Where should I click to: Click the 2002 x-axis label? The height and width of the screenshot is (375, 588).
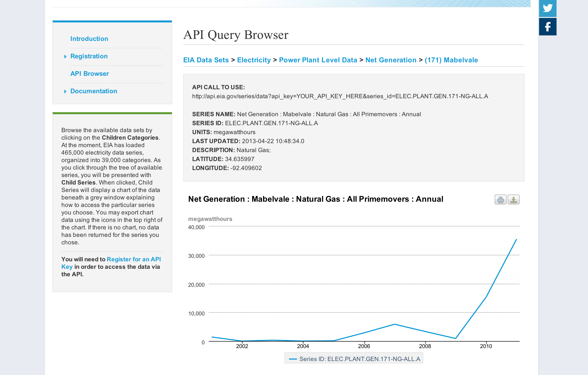pos(242,346)
